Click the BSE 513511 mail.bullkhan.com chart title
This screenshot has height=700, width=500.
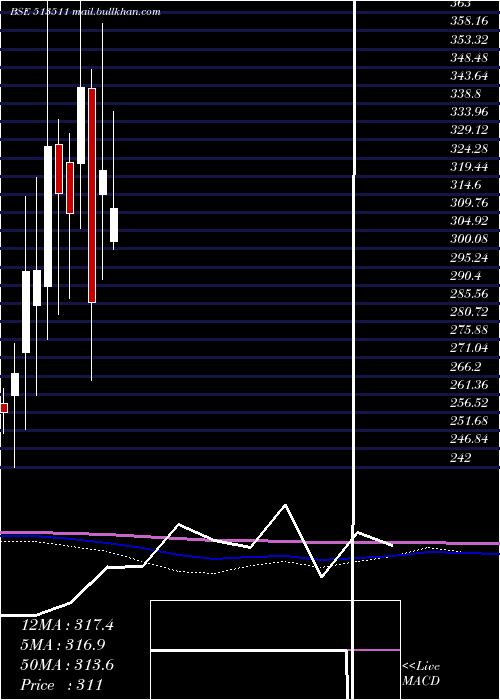85,12
